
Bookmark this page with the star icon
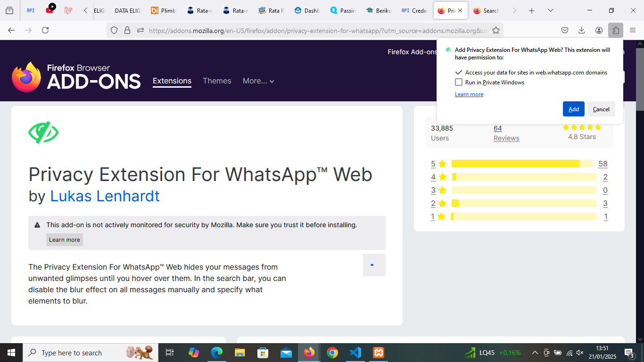(496, 30)
